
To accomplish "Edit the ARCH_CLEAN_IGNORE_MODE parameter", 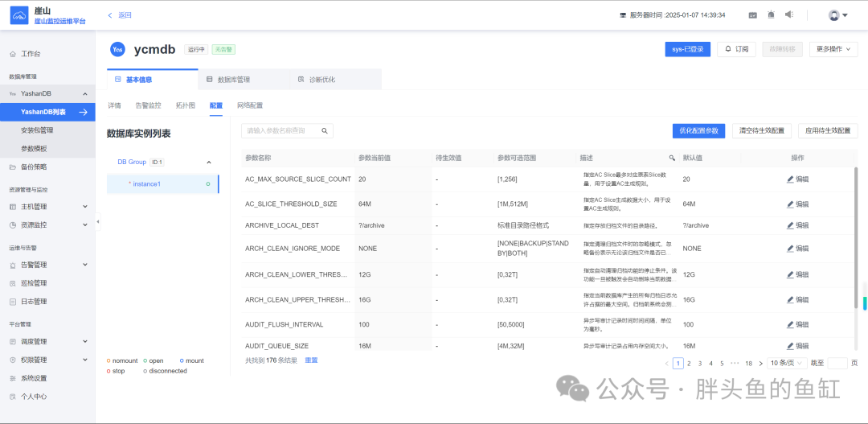I will point(798,249).
